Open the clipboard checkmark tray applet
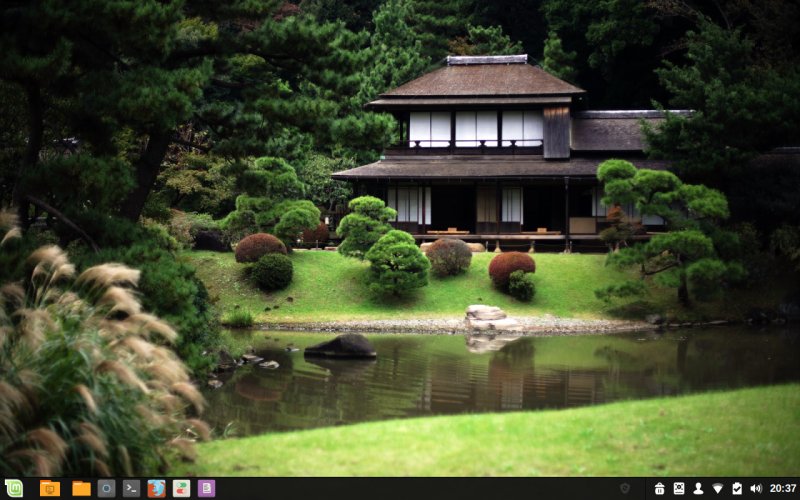The width and height of the screenshot is (800, 500). 737,488
